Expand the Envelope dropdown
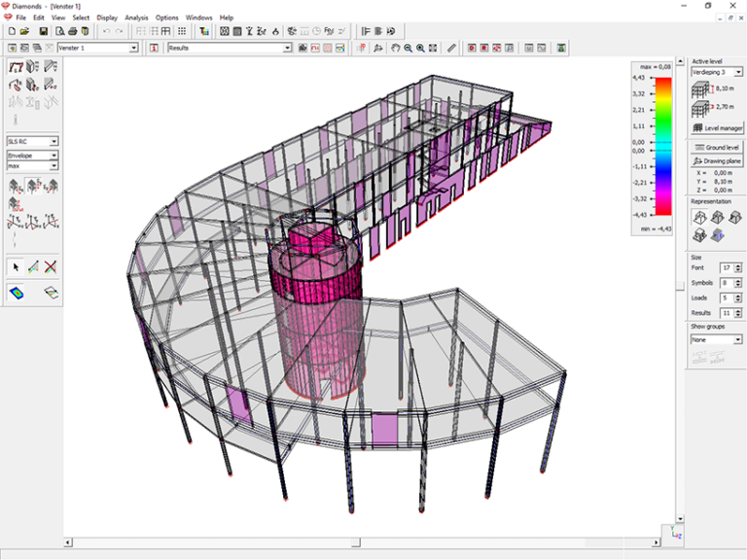This screenshot has height=560, width=747. pos(53,155)
